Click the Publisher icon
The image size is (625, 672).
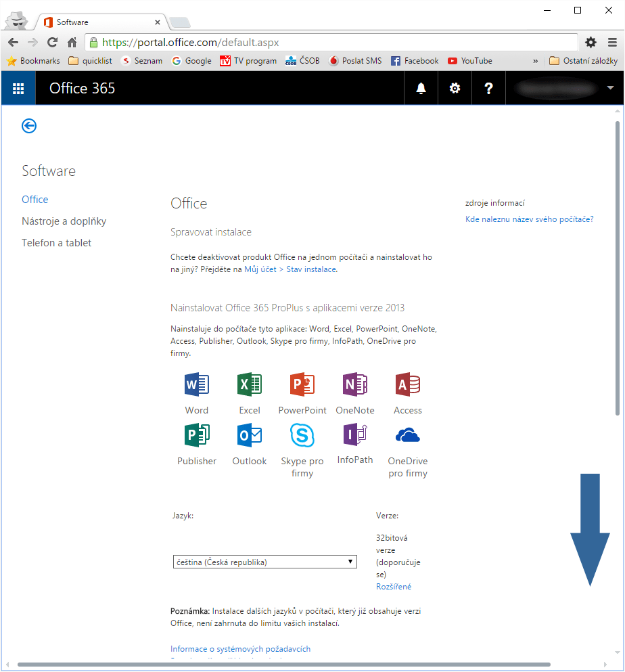pyautogui.click(x=196, y=435)
